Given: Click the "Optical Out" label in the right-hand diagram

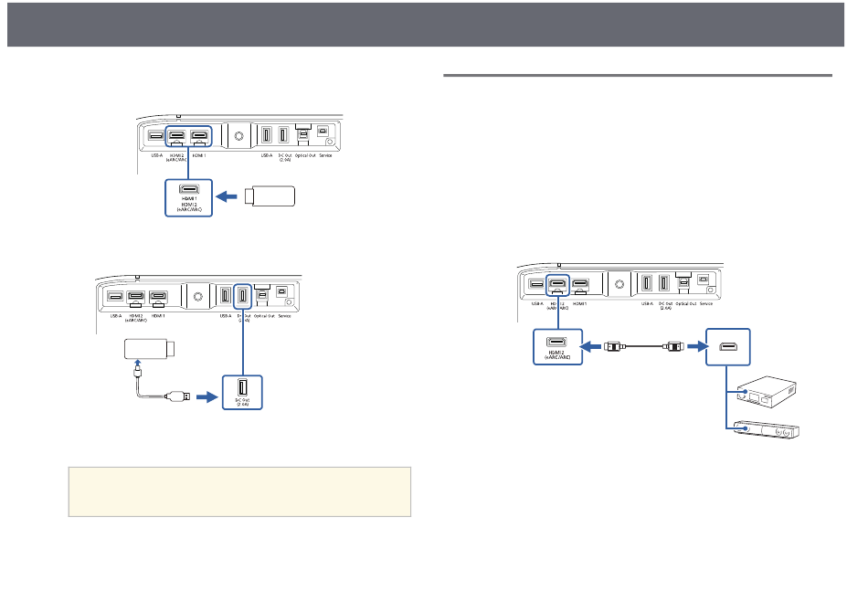Looking at the screenshot, I should click(686, 304).
